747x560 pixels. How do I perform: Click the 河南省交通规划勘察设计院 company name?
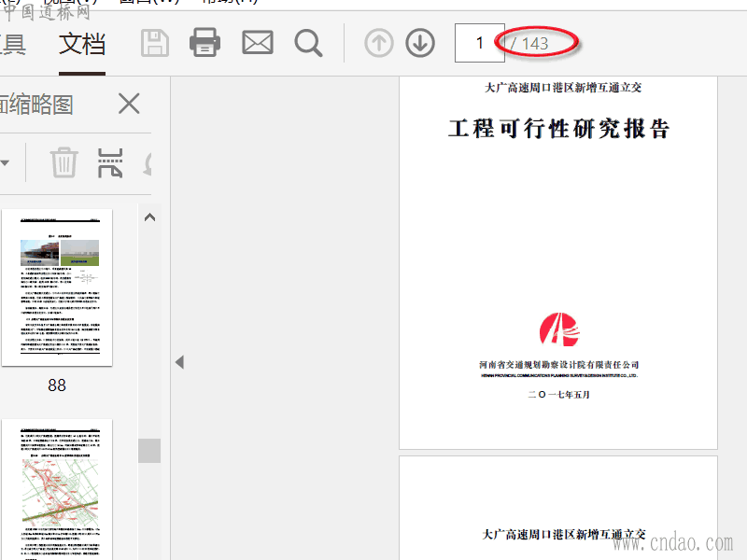coord(558,365)
